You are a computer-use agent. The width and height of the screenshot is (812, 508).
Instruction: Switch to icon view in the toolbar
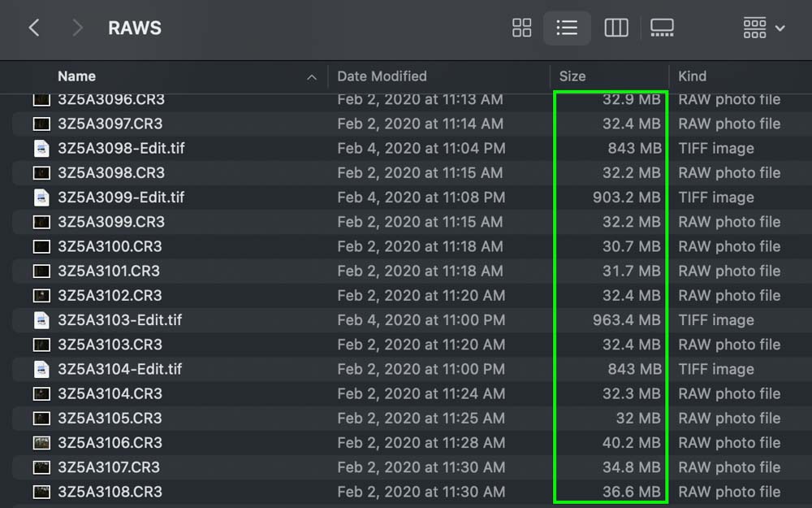click(x=521, y=27)
